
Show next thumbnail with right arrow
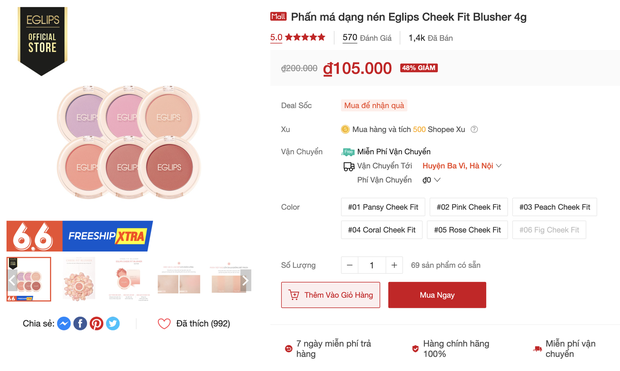[246, 280]
